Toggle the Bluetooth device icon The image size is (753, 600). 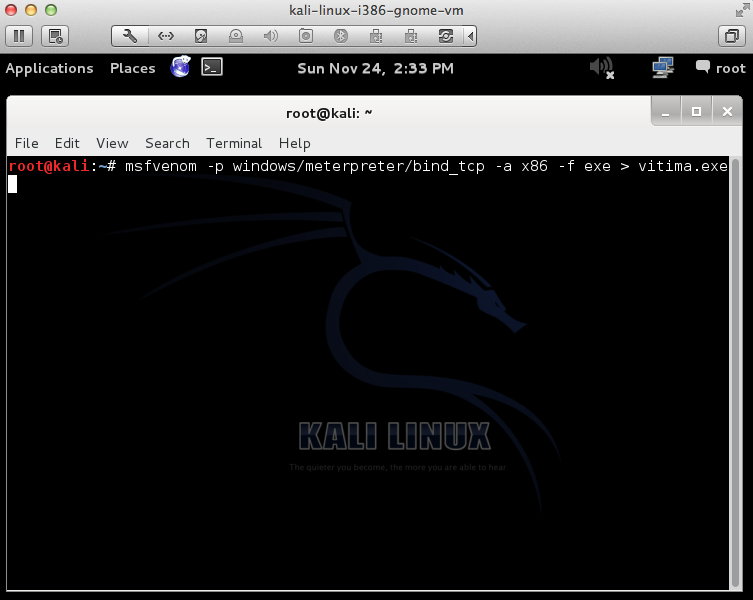pos(341,36)
